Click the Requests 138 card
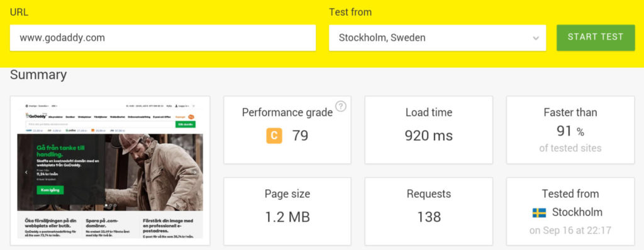The width and height of the screenshot is (644, 250). (429, 211)
